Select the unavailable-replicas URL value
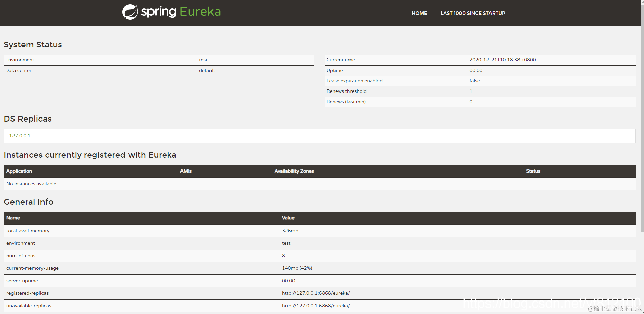The image size is (644, 314). click(317, 306)
